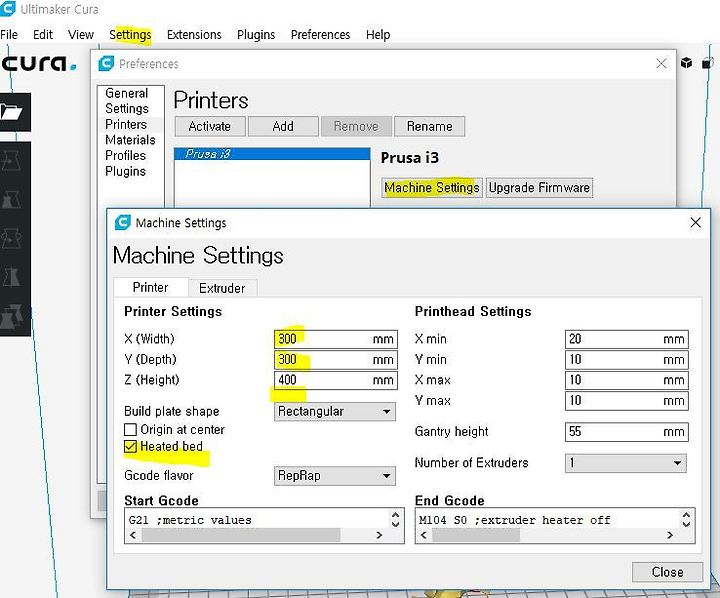Close the Preferences window with X
720x598 pixels.
661,63
